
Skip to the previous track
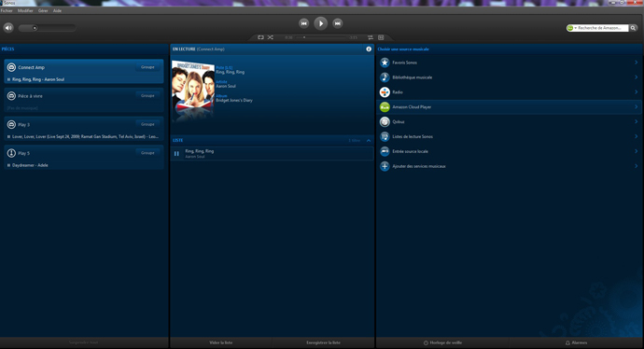click(x=303, y=23)
